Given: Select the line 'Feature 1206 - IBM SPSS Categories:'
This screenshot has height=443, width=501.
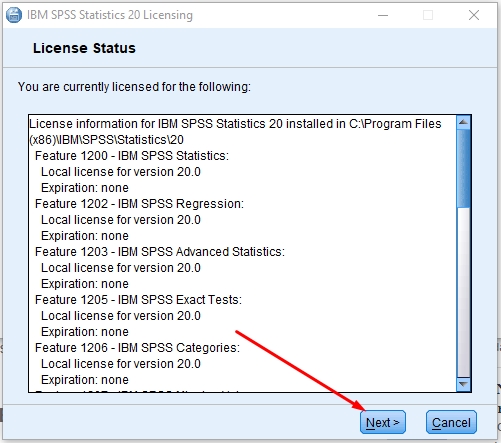Looking at the screenshot, I should pos(137,348).
